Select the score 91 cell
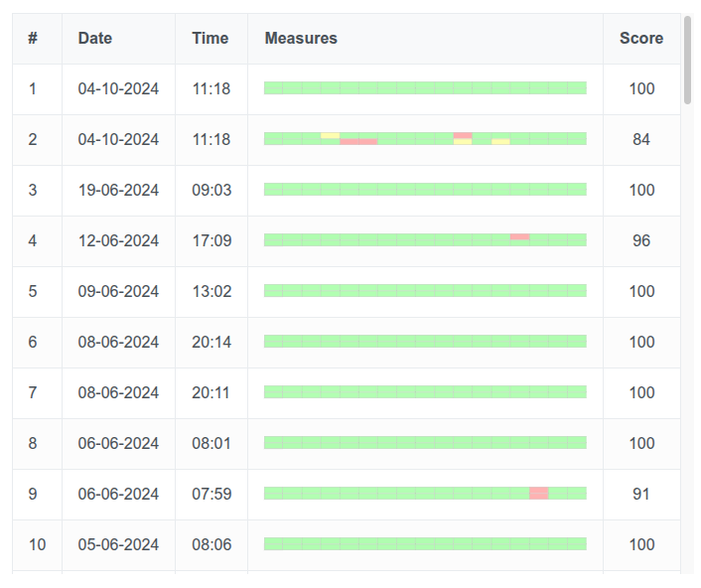This screenshot has height=588, width=701. 641,494
